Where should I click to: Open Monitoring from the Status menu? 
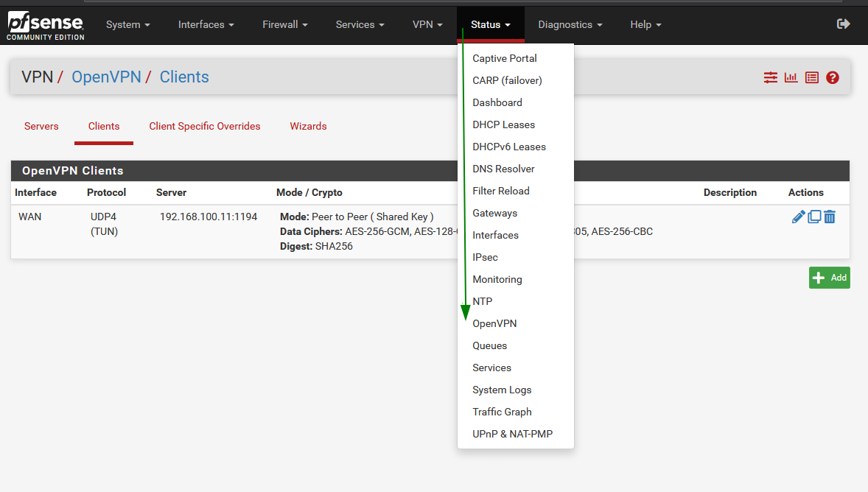[515, 279]
